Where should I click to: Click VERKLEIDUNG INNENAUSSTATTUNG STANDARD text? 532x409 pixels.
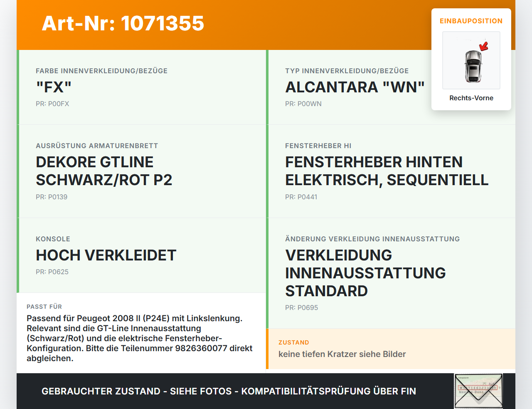[365, 273]
